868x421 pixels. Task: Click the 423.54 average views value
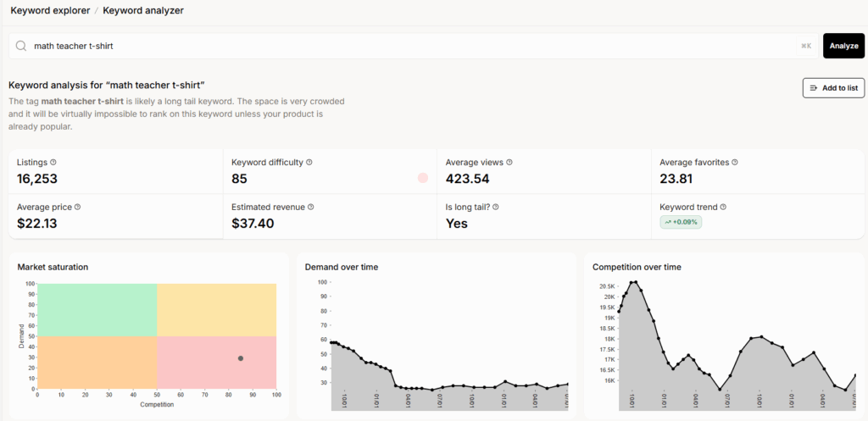click(467, 179)
